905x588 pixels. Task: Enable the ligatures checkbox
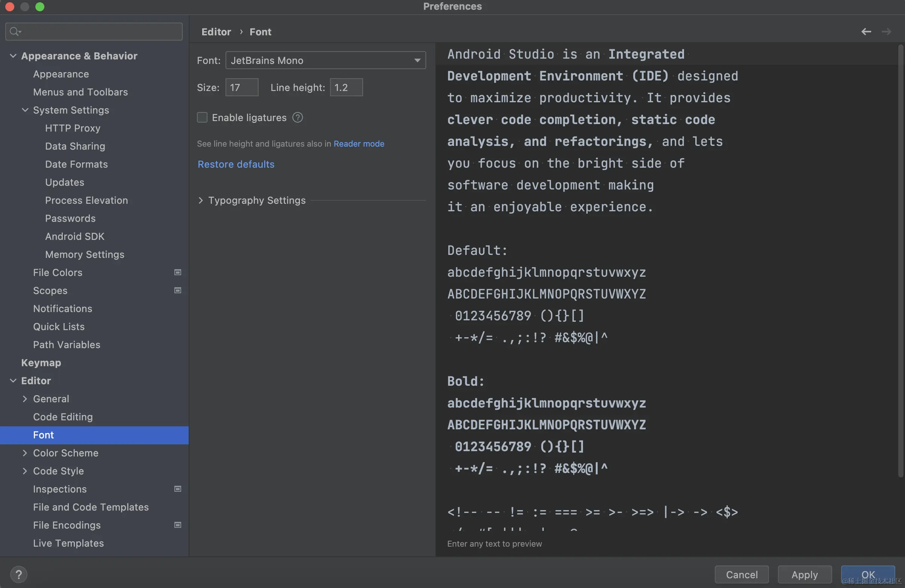(202, 118)
